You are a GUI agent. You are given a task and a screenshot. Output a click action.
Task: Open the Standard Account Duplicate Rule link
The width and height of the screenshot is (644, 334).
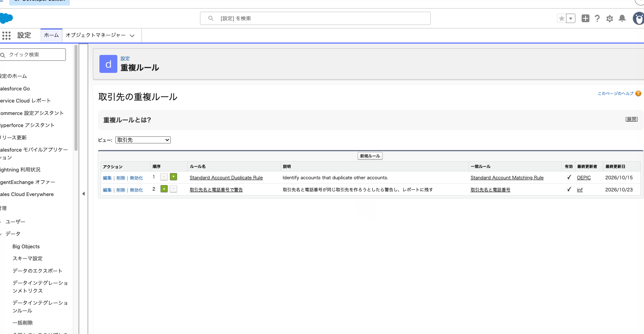pos(226,178)
